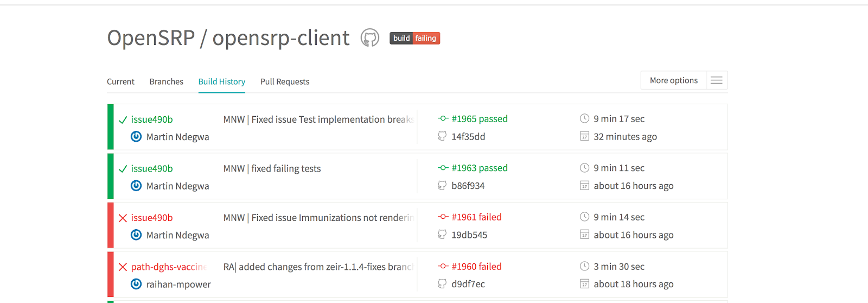Click the GitHub icon next to 19db545
Screen dimensions: 868x303
(x=442, y=235)
